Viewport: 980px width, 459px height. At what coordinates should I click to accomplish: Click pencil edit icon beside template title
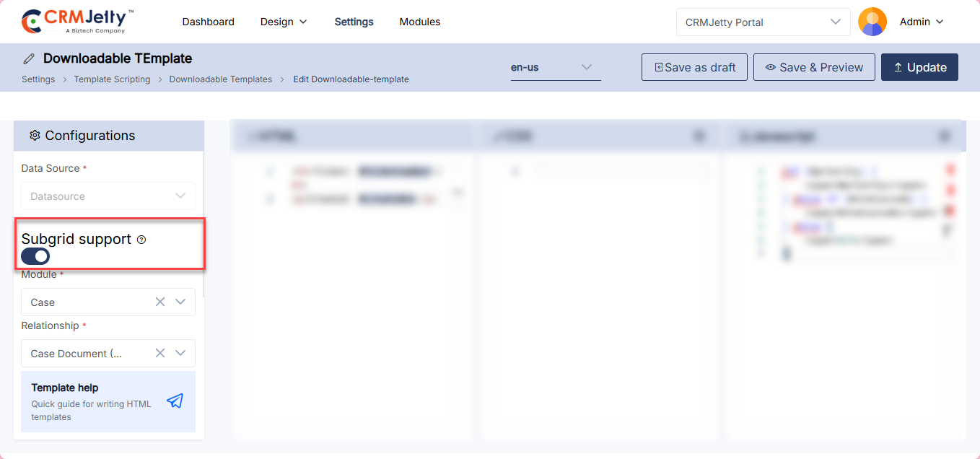coord(29,58)
